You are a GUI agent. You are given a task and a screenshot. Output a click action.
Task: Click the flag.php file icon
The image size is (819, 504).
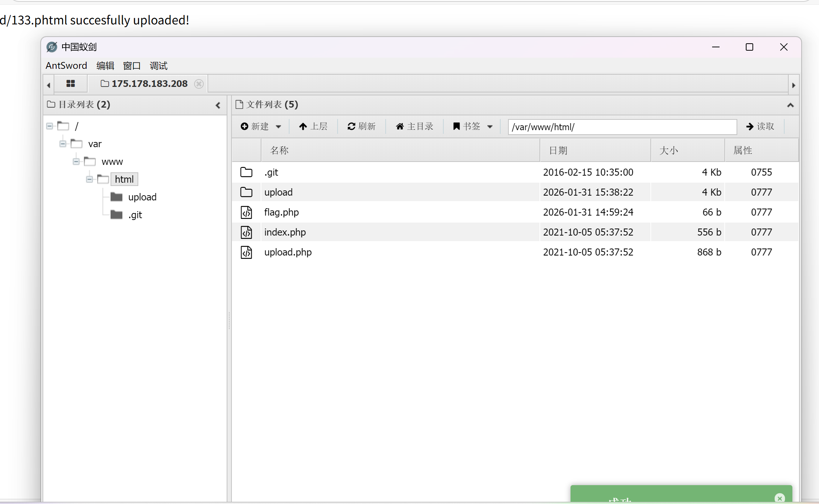[x=246, y=212]
